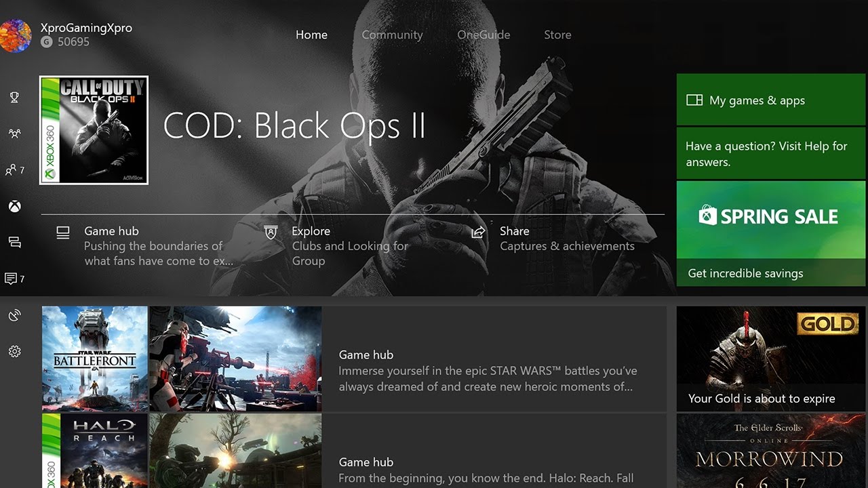Open the Achievements trophy icon in sidebar
This screenshot has width=868, height=488.
14,97
